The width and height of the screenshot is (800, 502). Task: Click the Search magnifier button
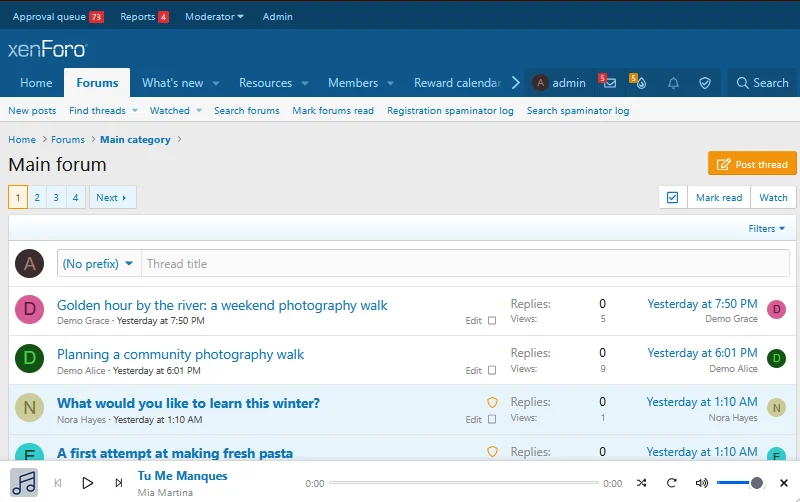(762, 83)
